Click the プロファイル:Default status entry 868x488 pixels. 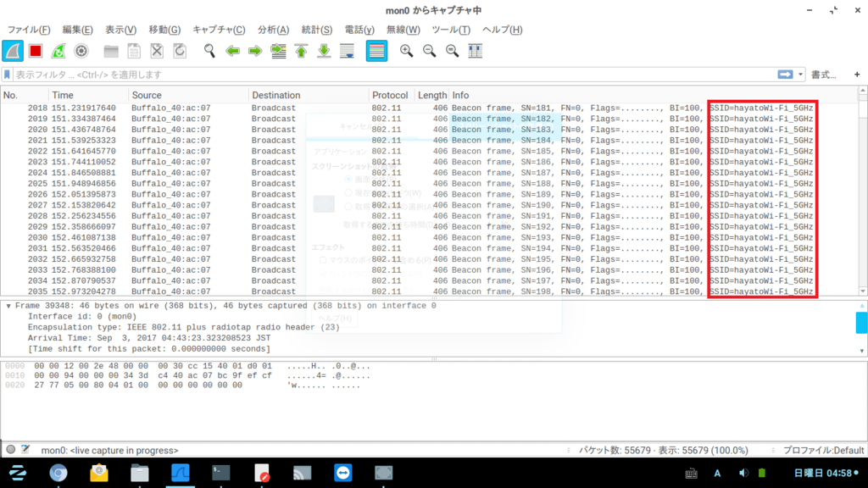823,451
